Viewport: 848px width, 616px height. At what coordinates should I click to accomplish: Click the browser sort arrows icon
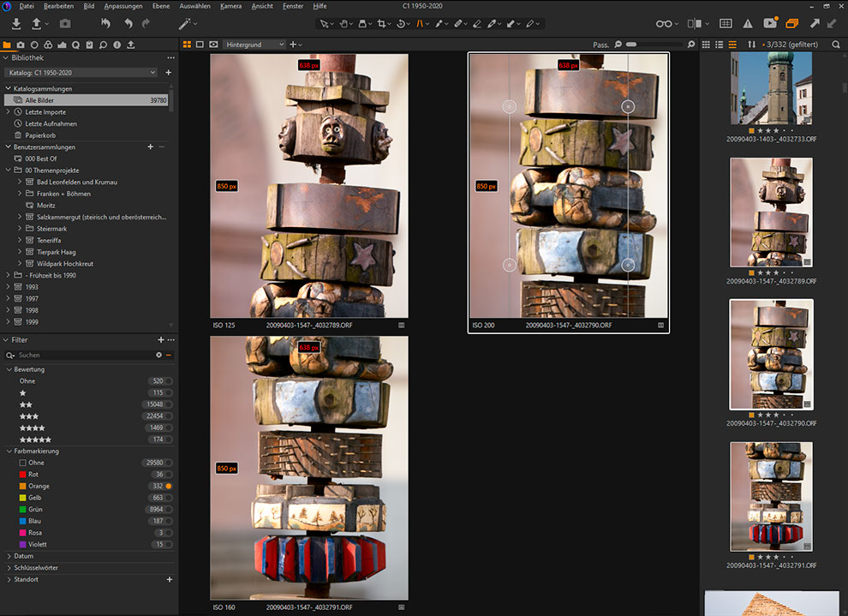pyautogui.click(x=752, y=45)
